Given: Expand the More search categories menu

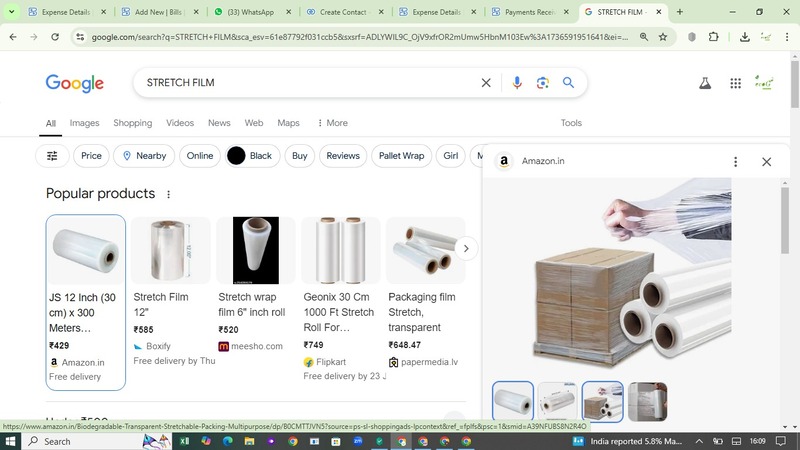Looking at the screenshot, I should [x=332, y=123].
